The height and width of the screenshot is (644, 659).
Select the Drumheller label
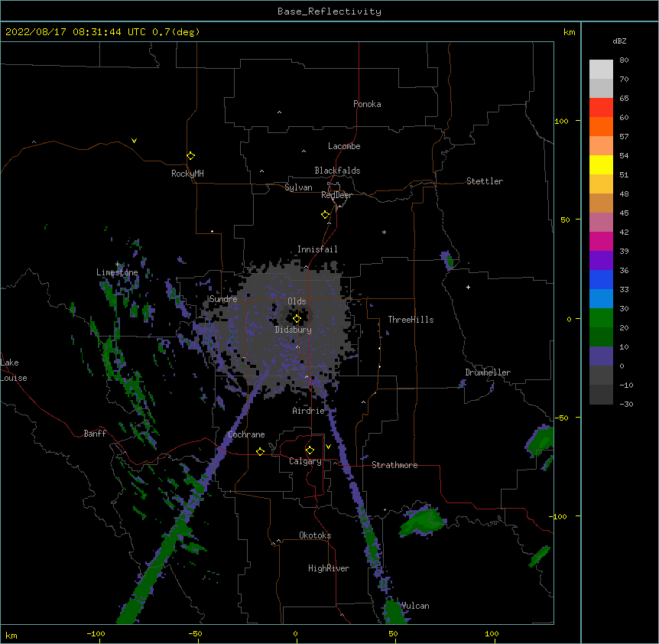[488, 372]
